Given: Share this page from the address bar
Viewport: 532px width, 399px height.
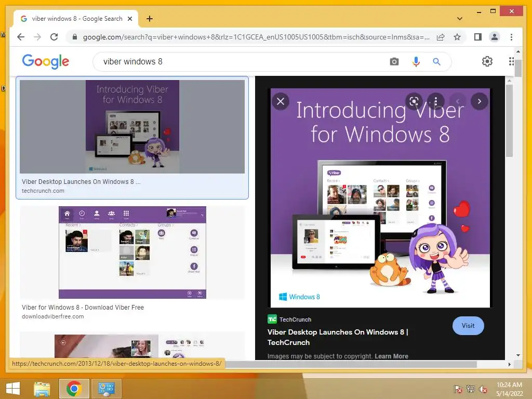Looking at the screenshot, I should tap(441, 37).
